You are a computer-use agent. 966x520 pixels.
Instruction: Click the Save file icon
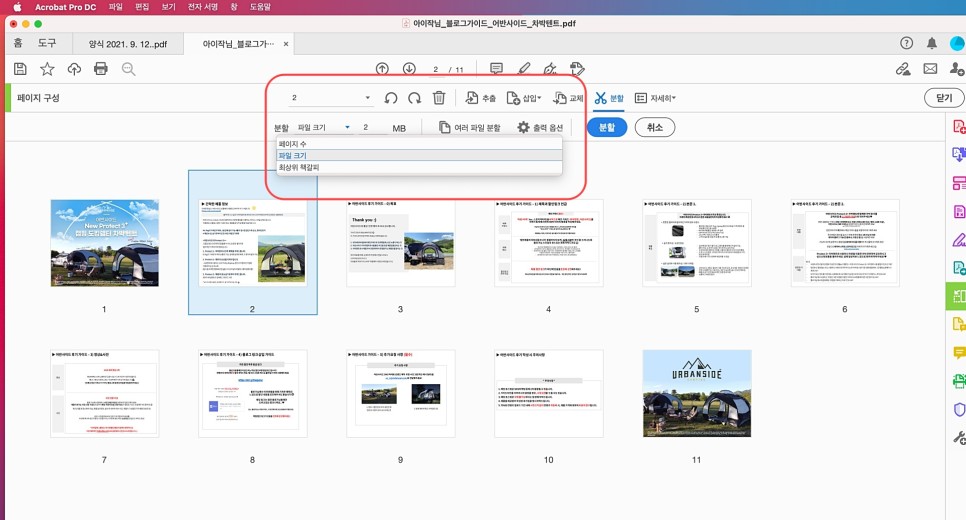20,69
